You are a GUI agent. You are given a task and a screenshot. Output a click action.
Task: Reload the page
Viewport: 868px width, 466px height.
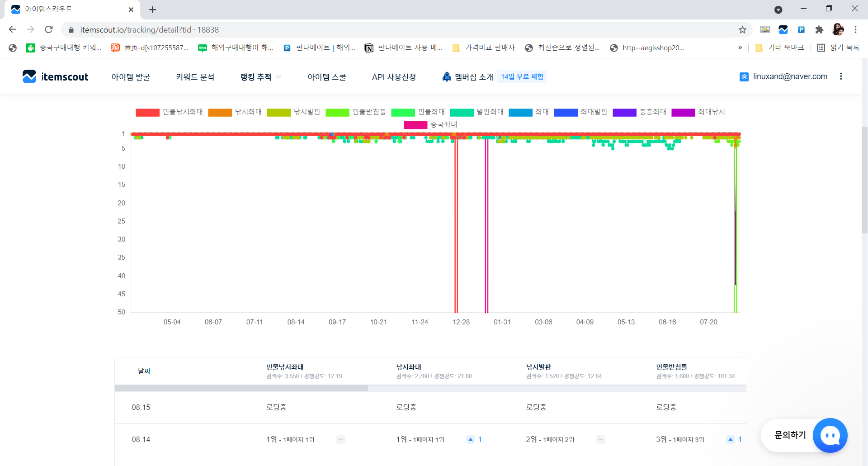point(49,29)
